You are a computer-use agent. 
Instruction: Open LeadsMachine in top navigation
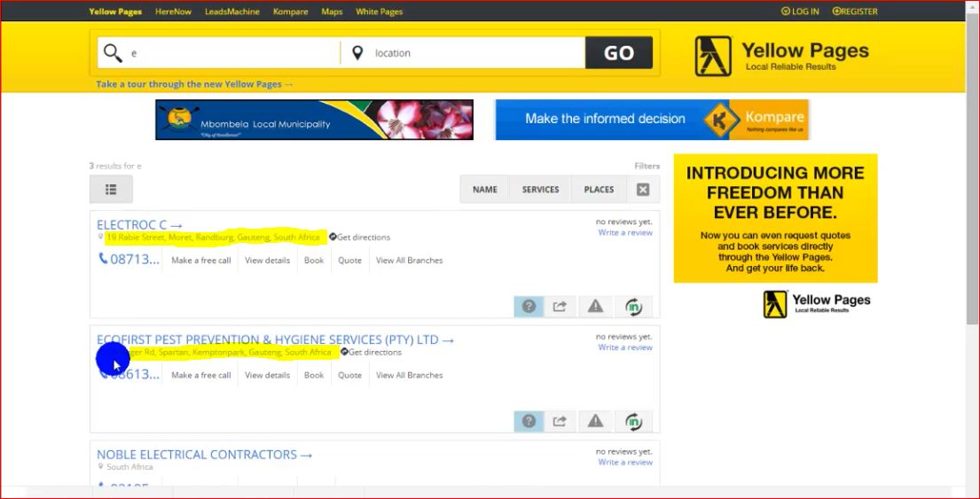tap(231, 12)
